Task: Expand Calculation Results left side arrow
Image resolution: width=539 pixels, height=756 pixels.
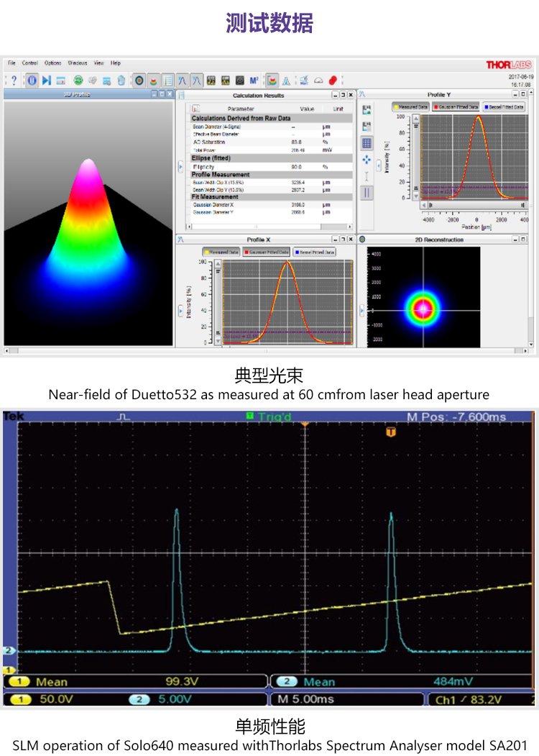Action: 180,167
